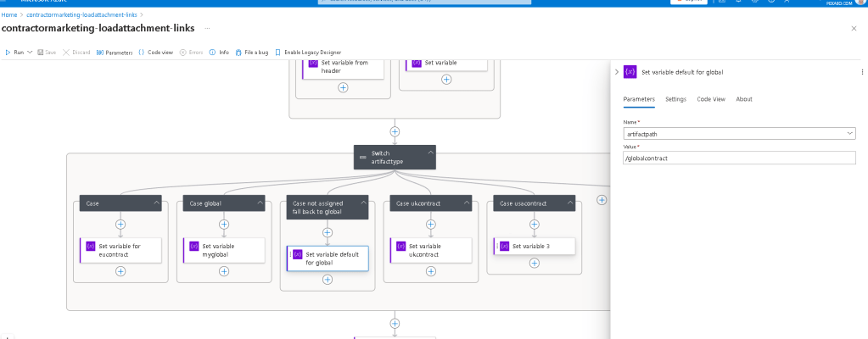This screenshot has width=868, height=339.
Task: Switch to About tab
Action: (744, 99)
